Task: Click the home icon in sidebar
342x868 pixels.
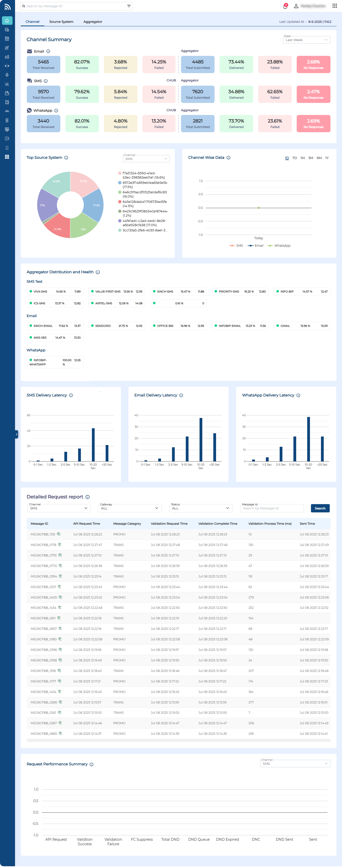Action: (7, 21)
